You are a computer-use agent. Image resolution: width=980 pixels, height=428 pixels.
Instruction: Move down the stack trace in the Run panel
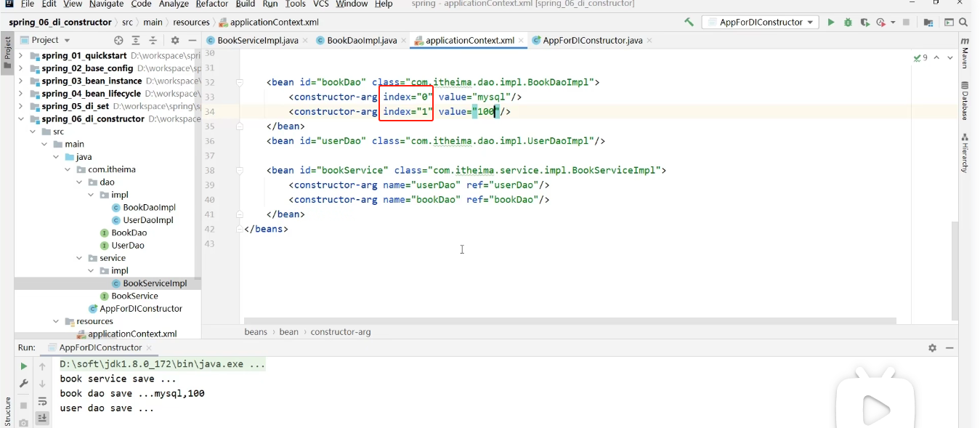[42, 384]
